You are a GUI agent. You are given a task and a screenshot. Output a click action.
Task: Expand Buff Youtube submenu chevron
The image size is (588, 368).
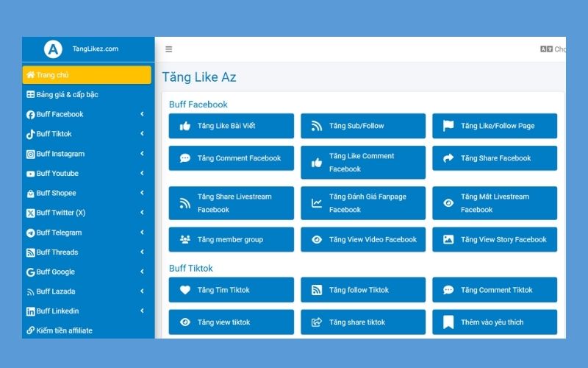[142, 173]
